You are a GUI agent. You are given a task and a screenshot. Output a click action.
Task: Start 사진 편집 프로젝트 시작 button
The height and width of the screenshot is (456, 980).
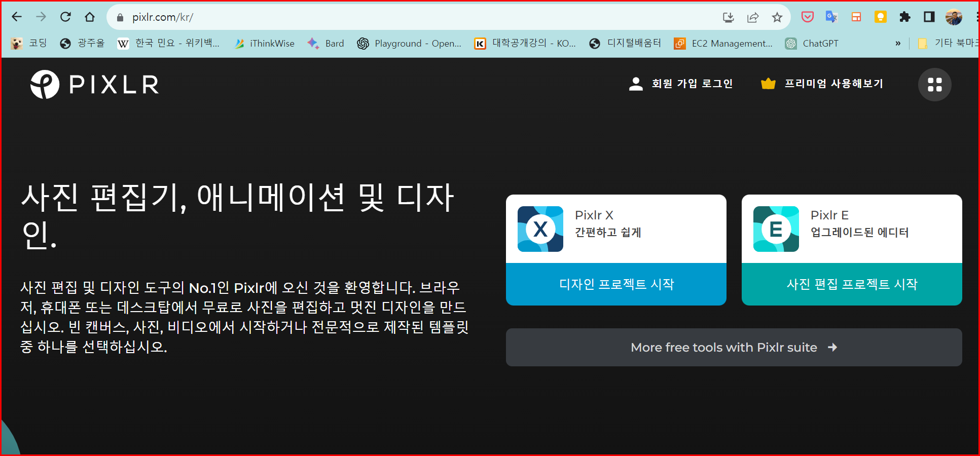[x=852, y=284]
